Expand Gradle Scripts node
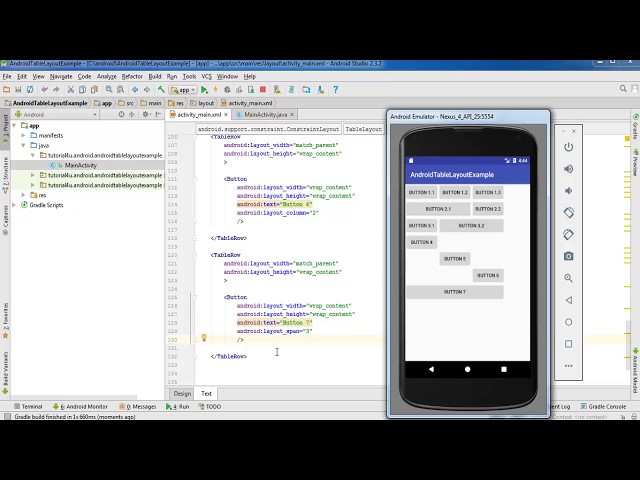The width and height of the screenshot is (640, 480). coord(15,205)
